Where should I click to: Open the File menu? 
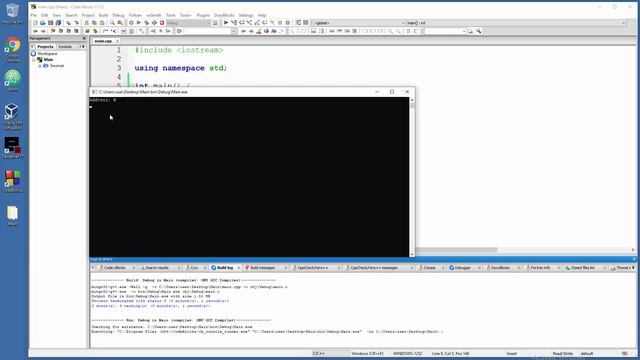pos(34,15)
